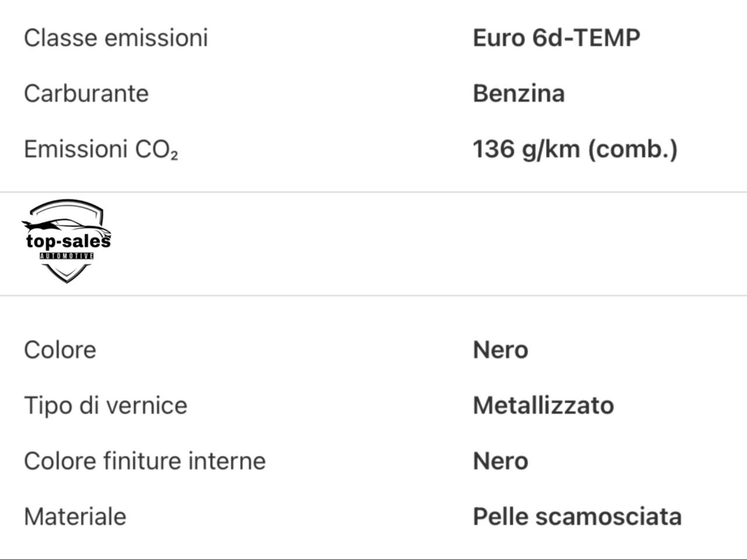Click the divider line above the logo
The width and height of the screenshot is (747, 560).
[373, 191]
